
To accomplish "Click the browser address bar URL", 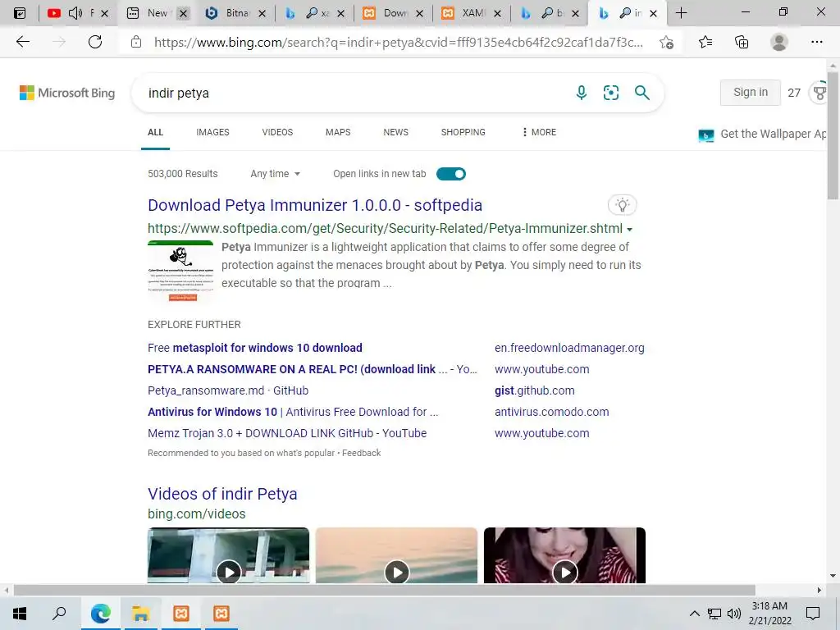I will [398, 43].
